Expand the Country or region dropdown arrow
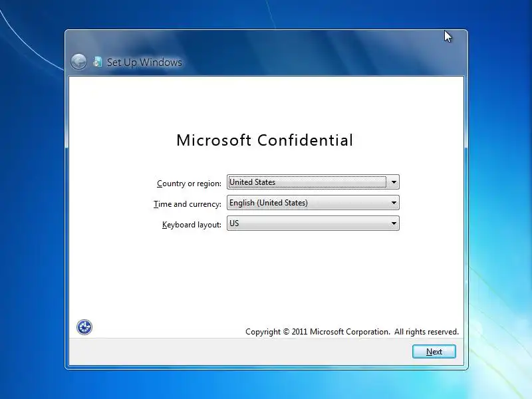532x399 pixels. (394, 182)
